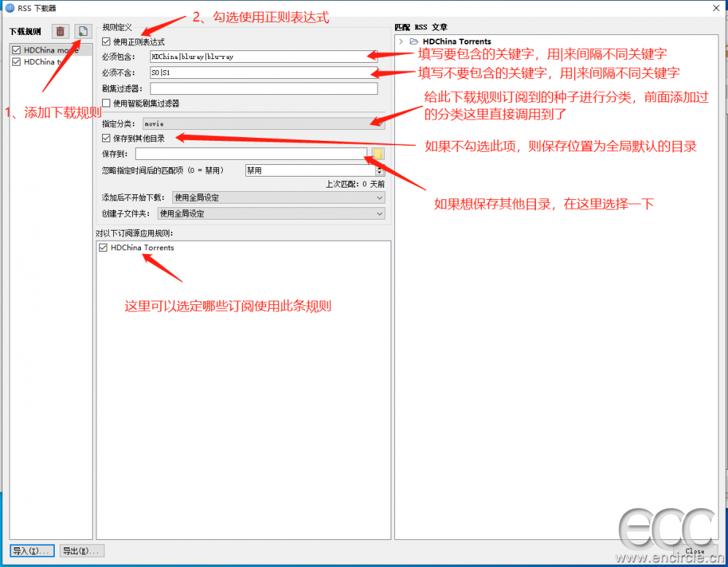The height and width of the screenshot is (567, 728).
Task: Expand the HDChina Torrents tree node
Action: (401, 42)
